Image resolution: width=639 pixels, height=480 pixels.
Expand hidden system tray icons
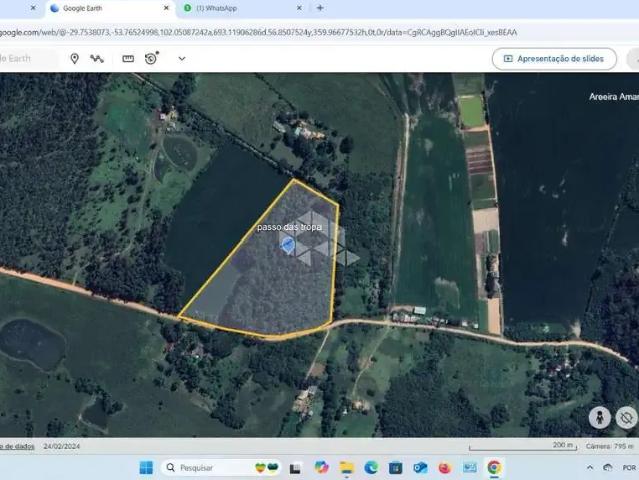coord(589,467)
